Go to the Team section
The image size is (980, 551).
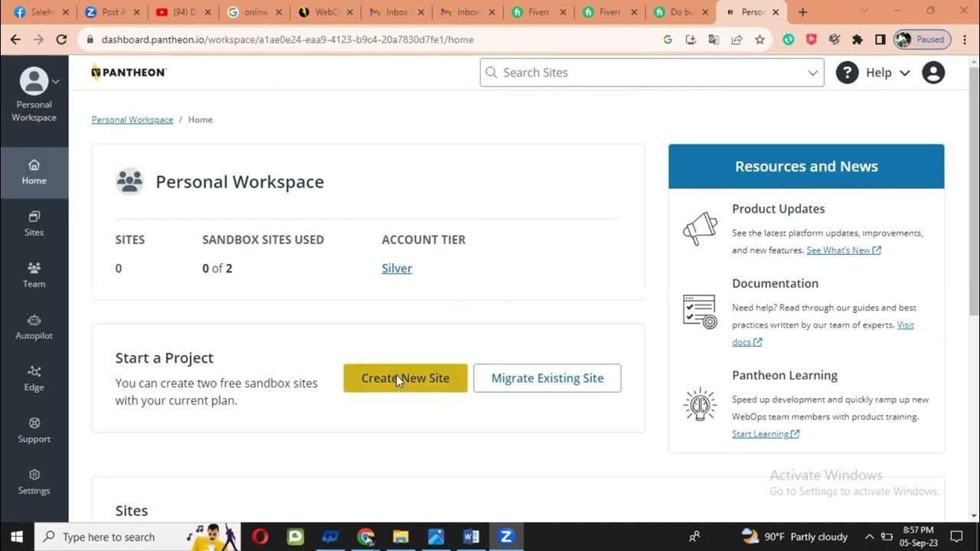34,275
